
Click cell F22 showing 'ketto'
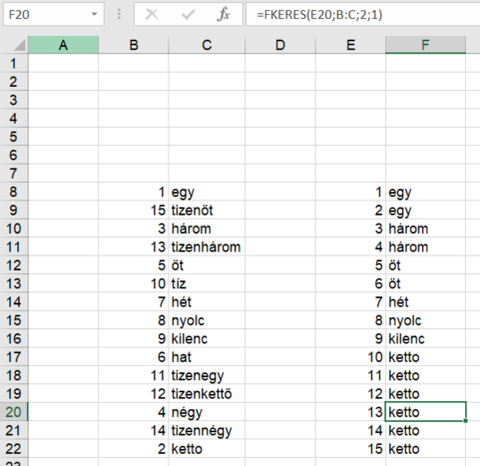[425, 449]
